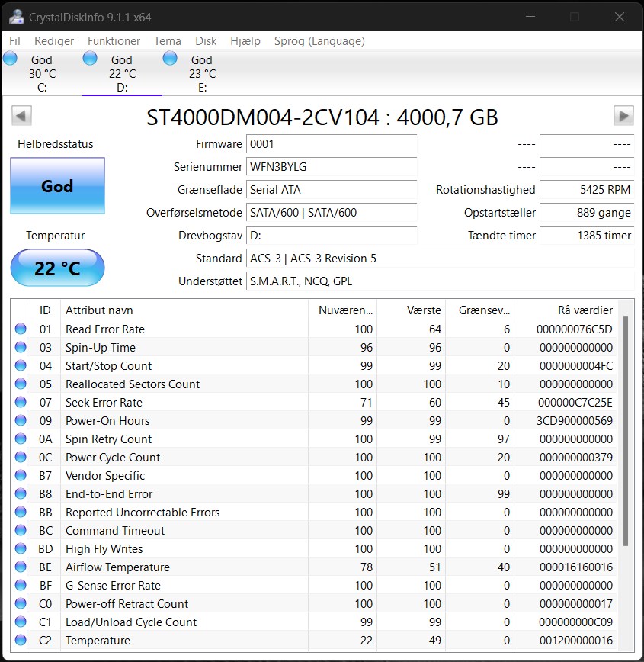
Task: Click the CrystalDiskInfo app icon in title bar
Action: pyautogui.click(x=14, y=17)
